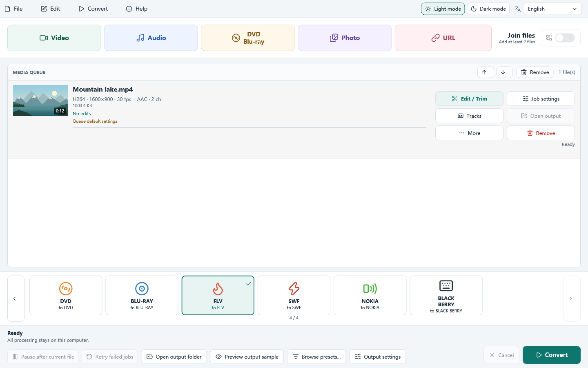Select the BLACK BERRY device format
The height and width of the screenshot is (368, 588).
click(446, 295)
